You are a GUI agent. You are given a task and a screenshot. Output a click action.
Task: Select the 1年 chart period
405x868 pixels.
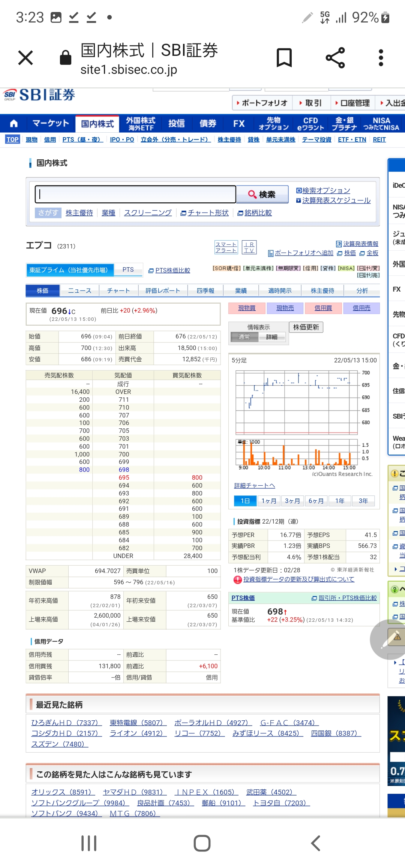340,501
